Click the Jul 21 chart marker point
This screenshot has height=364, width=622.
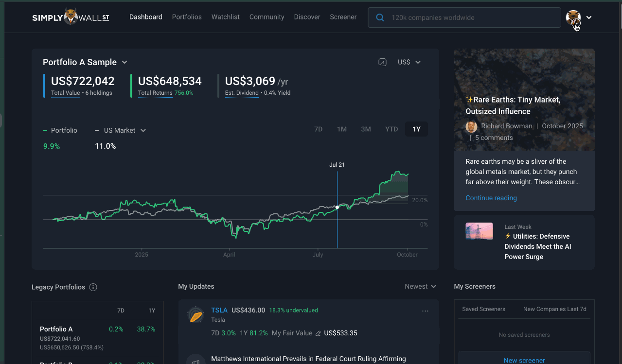point(337,208)
